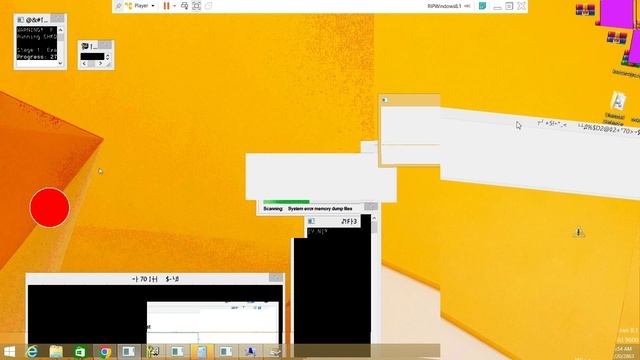Click the scroll up arrow of middle console window
Viewport: 640px width, 360px height.
[x=374, y=219]
